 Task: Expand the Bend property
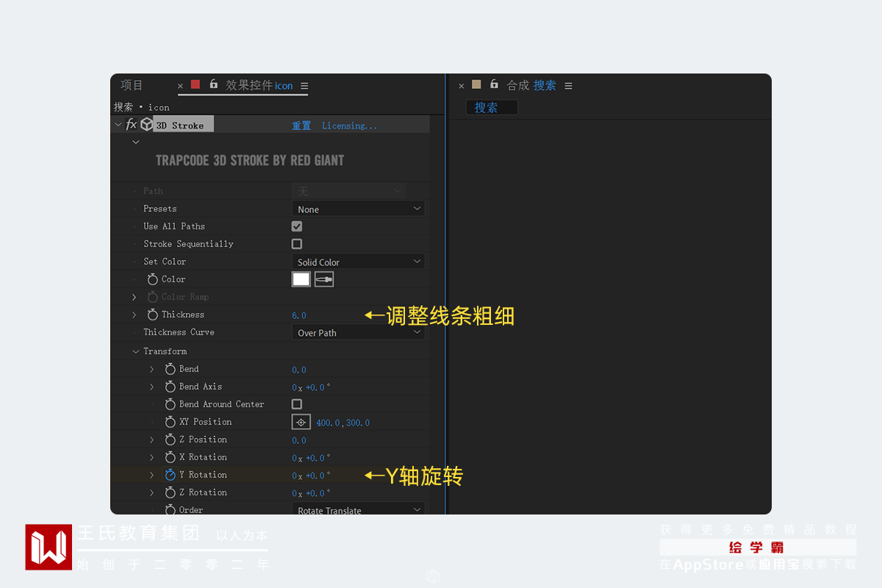152,369
